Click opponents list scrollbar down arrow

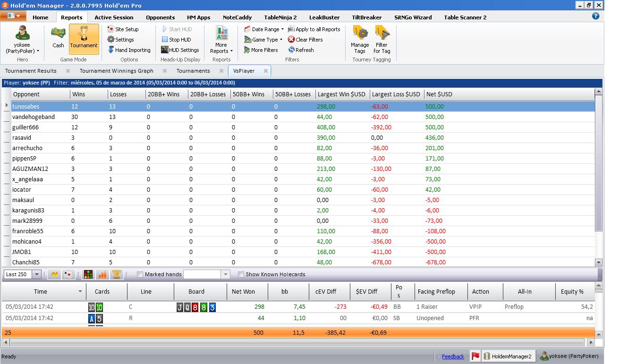coord(599,262)
